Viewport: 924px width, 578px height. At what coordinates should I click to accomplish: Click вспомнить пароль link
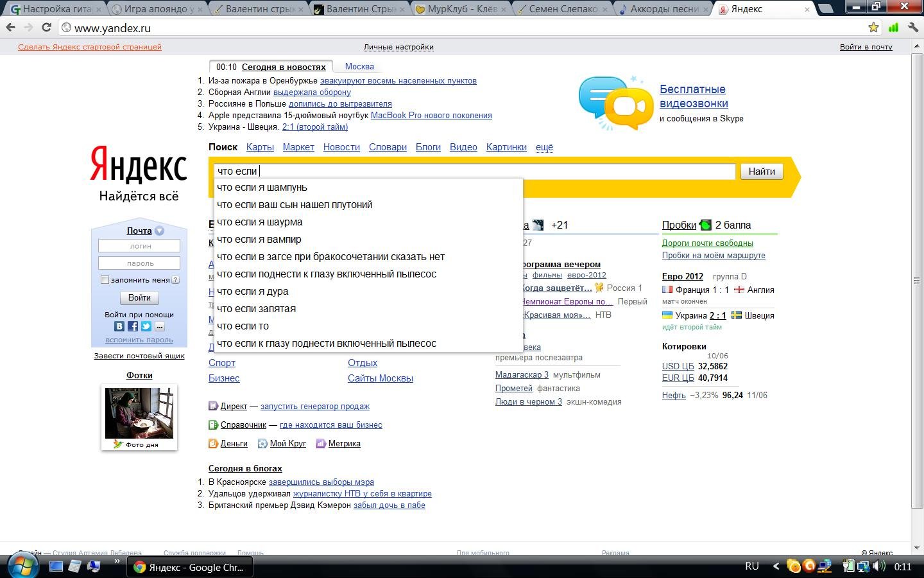[139, 340]
